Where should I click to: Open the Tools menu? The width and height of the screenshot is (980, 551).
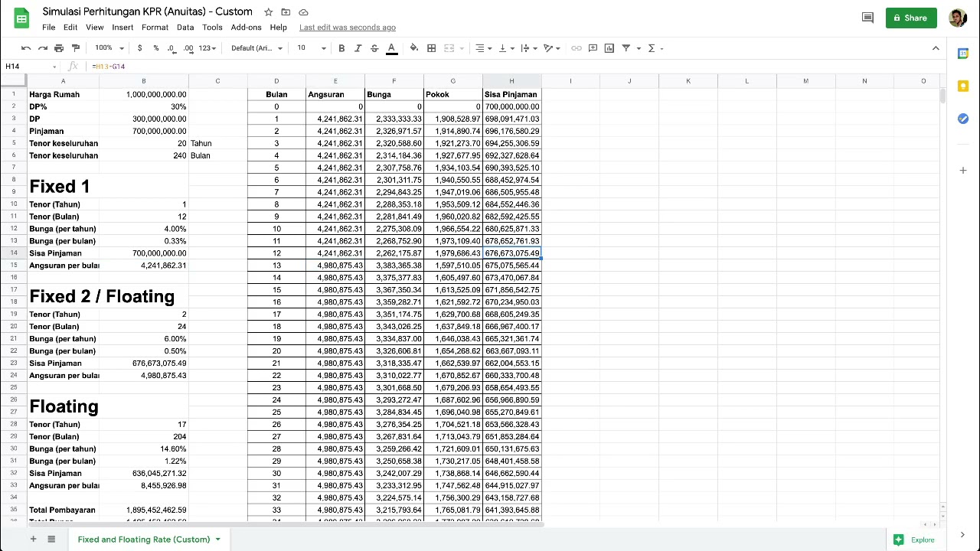tap(212, 28)
